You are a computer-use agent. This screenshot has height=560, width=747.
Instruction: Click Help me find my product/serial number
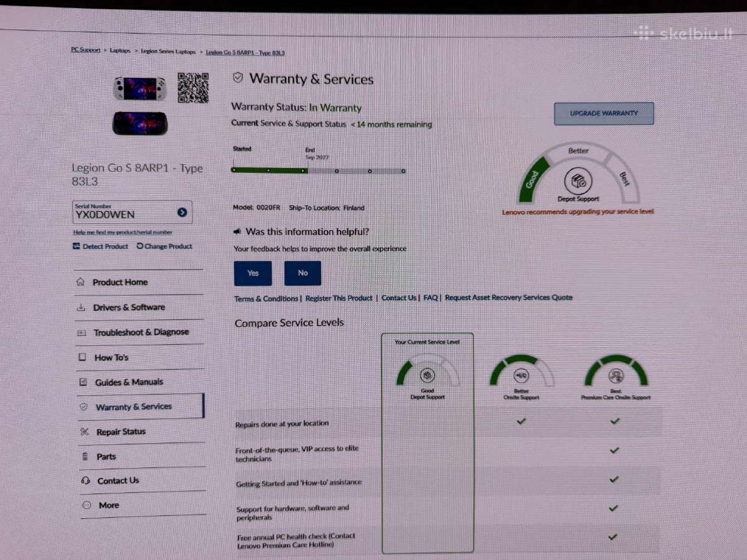coord(123,232)
